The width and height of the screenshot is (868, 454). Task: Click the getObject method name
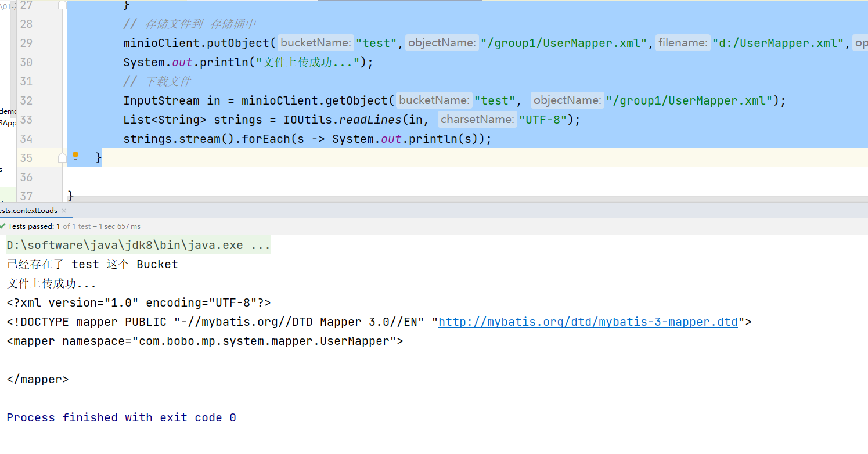356,100
